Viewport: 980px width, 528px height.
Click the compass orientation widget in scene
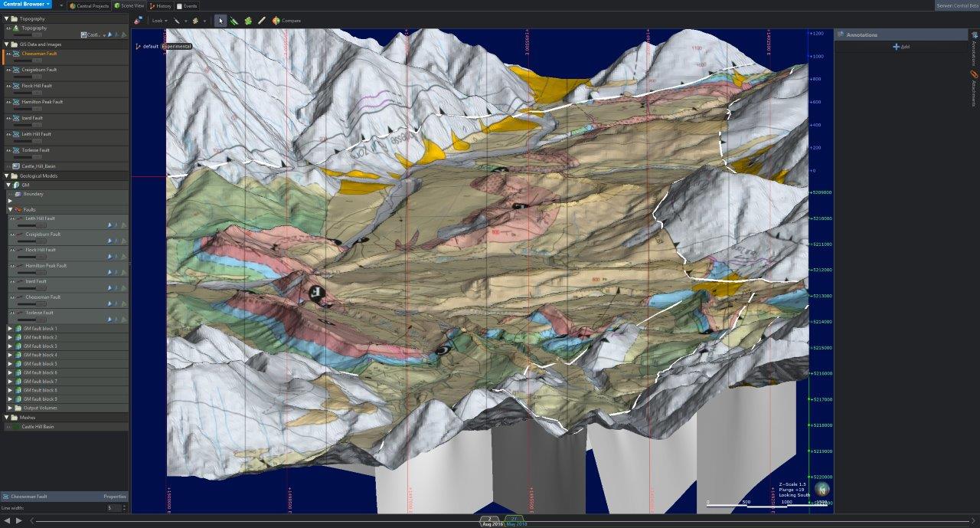tap(822, 489)
